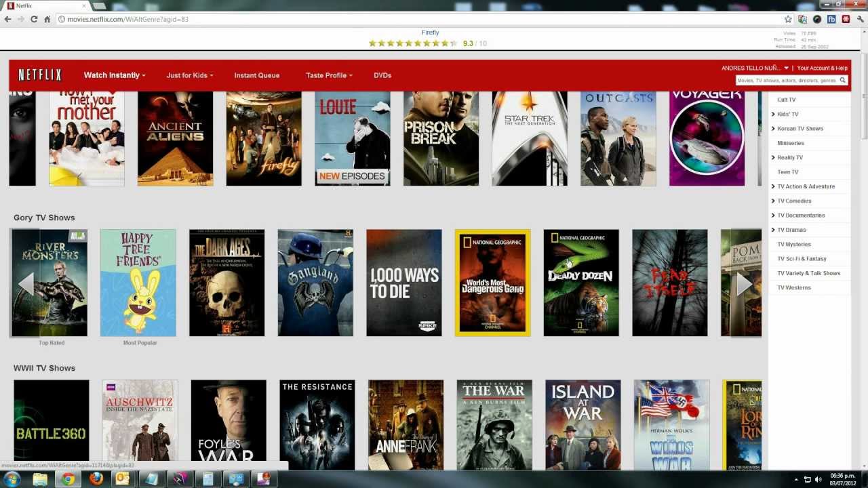Screen dimensions: 868x488
Task: Open the Instant Queue menu item
Action: tap(256, 75)
